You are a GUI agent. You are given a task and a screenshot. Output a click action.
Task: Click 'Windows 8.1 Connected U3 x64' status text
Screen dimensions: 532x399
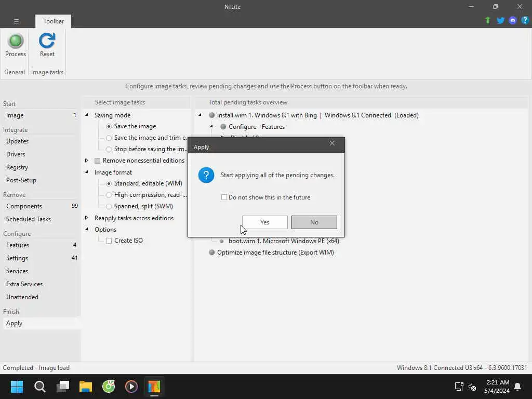pyautogui.click(x=462, y=368)
